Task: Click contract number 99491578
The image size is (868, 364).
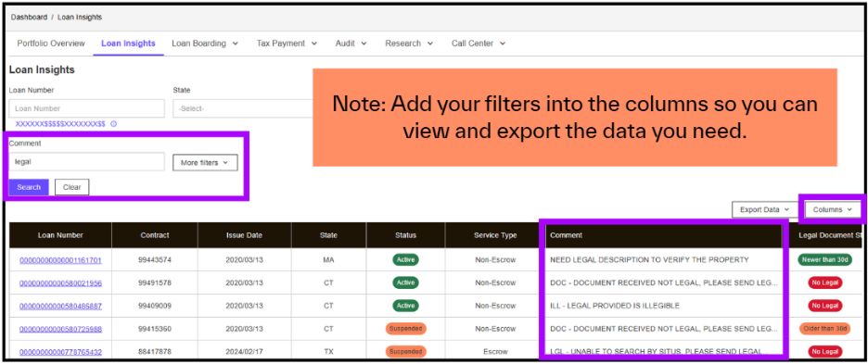Action: point(155,283)
